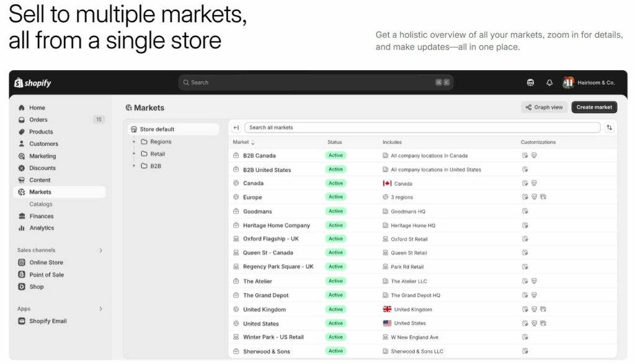Click the Queen St - Canada retail icon
635x364 pixels.
(x=236, y=252)
